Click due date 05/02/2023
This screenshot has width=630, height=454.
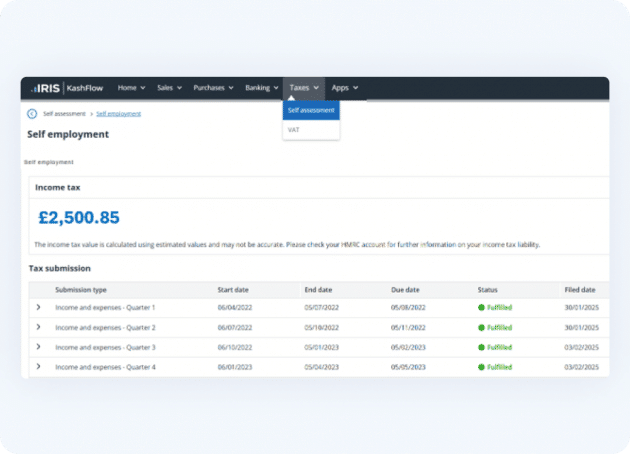408,347
